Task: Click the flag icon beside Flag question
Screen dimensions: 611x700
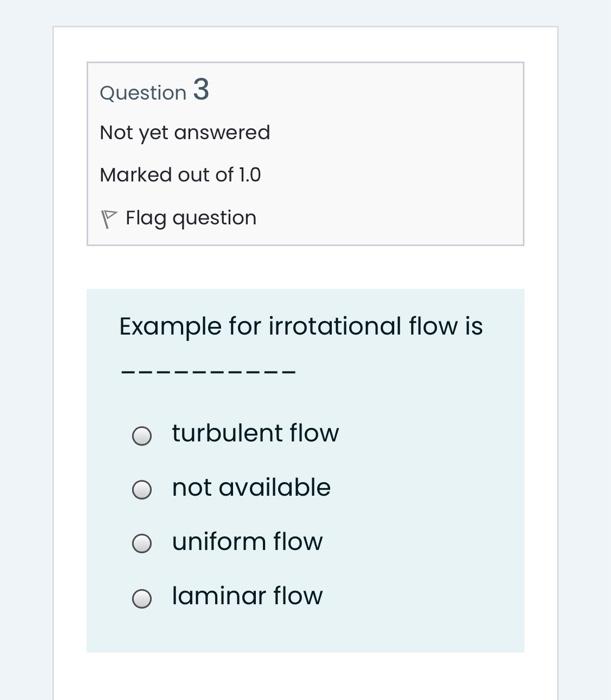Action: click(110, 219)
